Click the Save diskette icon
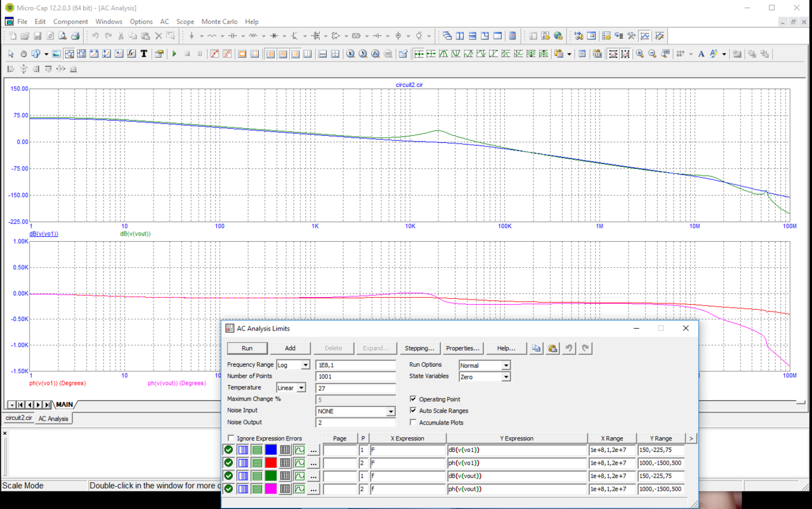The height and width of the screenshot is (509, 812). click(x=37, y=36)
